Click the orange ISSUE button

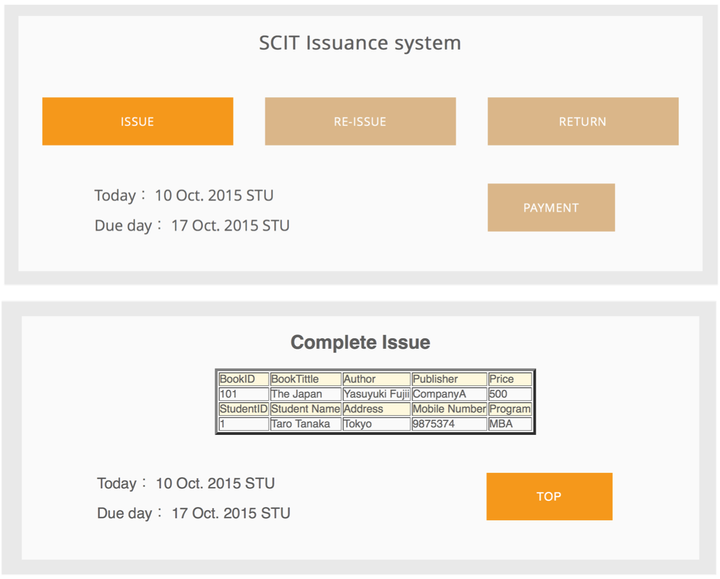pyautogui.click(x=137, y=121)
